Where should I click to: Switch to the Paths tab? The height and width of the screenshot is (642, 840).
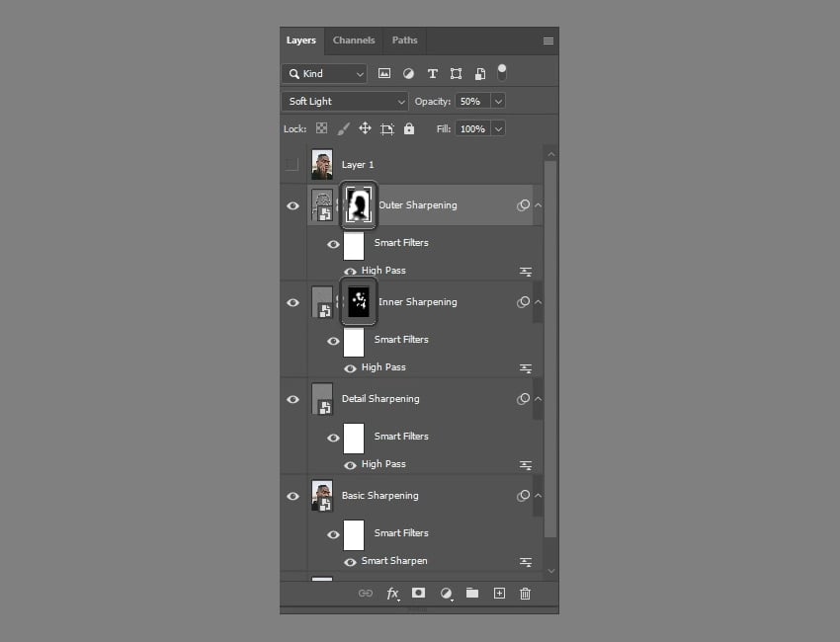click(x=404, y=40)
